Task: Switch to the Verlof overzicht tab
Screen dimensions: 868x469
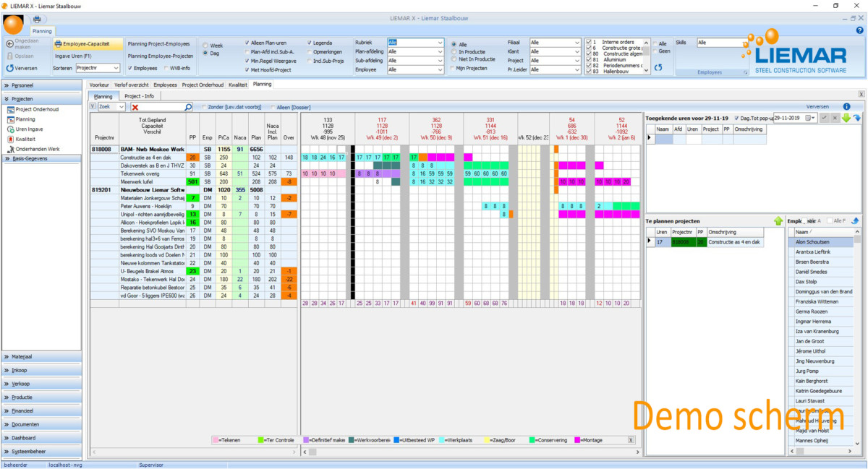Action: pos(132,85)
